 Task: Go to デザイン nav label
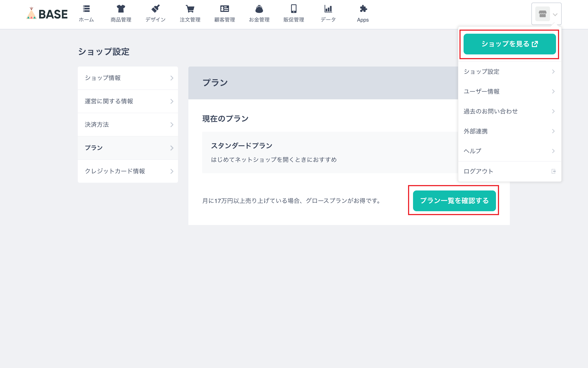point(156,20)
